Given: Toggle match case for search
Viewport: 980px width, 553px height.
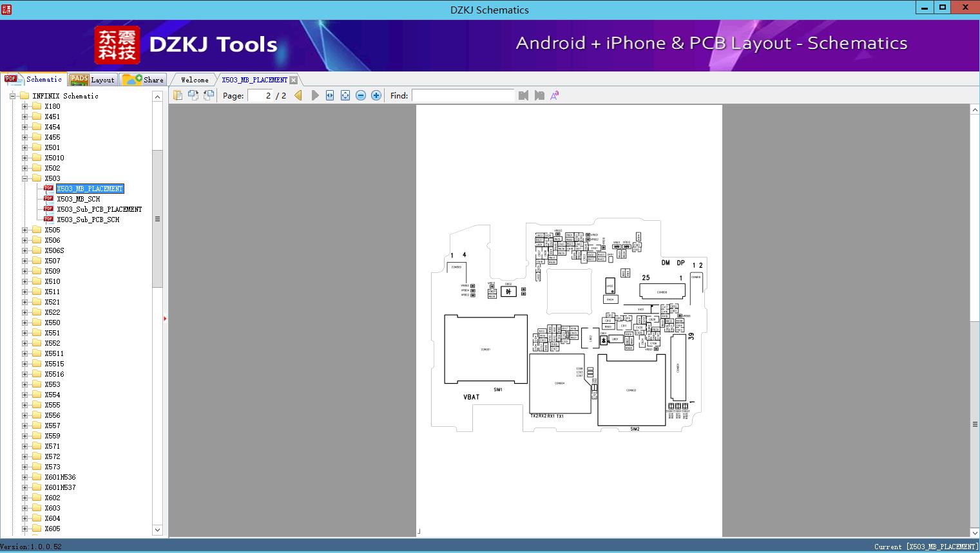Looking at the screenshot, I should pos(554,95).
